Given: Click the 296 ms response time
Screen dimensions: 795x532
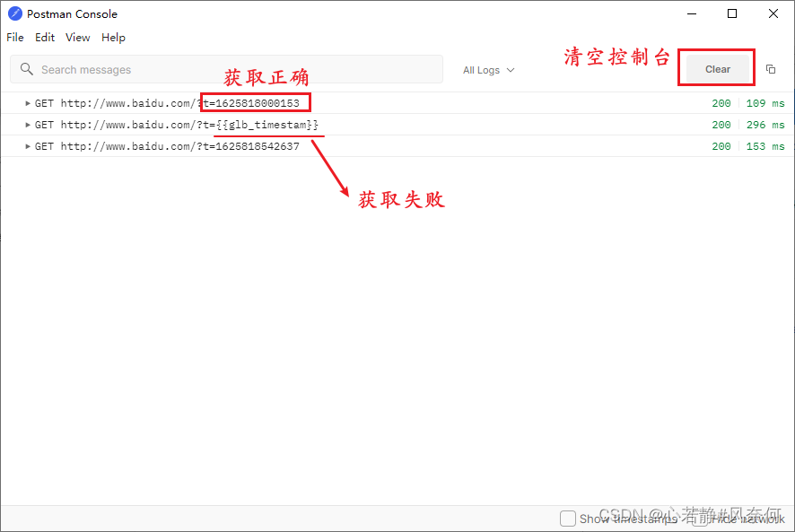Looking at the screenshot, I should 765,125.
